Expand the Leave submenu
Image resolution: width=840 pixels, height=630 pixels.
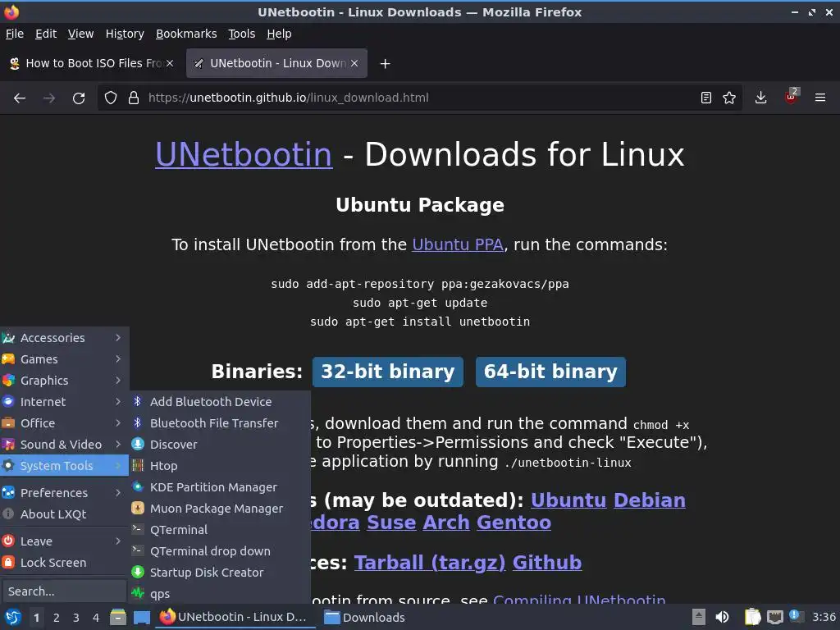coord(64,541)
